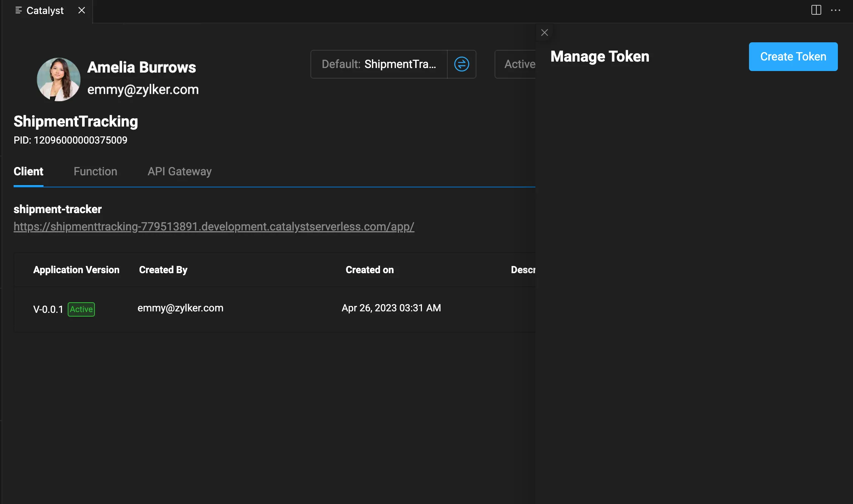Split the editor with layout icon
Image resolution: width=853 pixels, height=504 pixels.
[x=816, y=10]
